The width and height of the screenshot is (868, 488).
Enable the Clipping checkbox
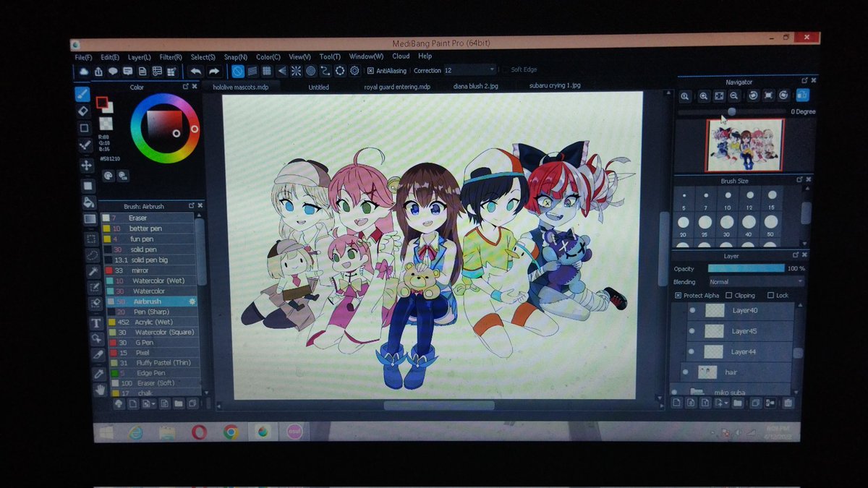tap(728, 296)
